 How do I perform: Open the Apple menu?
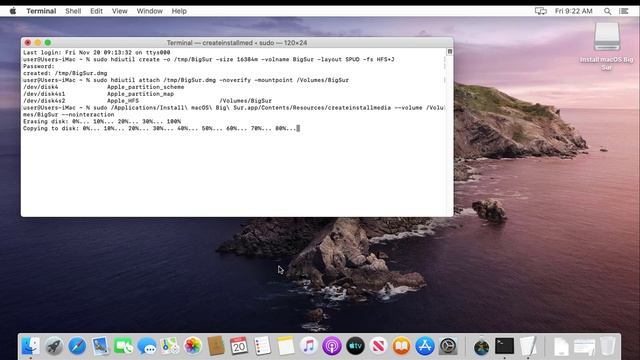[x=13, y=11]
